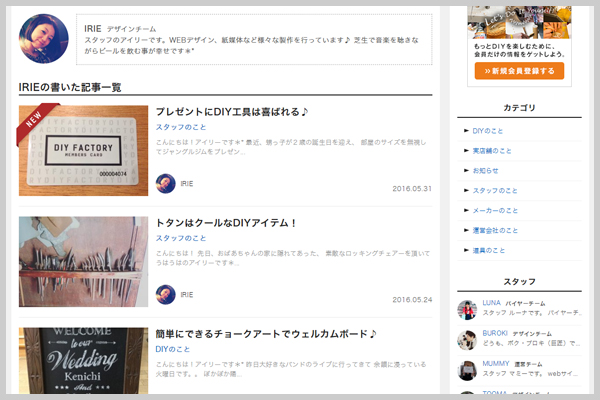Screen dimensions: 600x400
Task: Click スタッフのこと tag under トタン article
Action: (x=181, y=238)
